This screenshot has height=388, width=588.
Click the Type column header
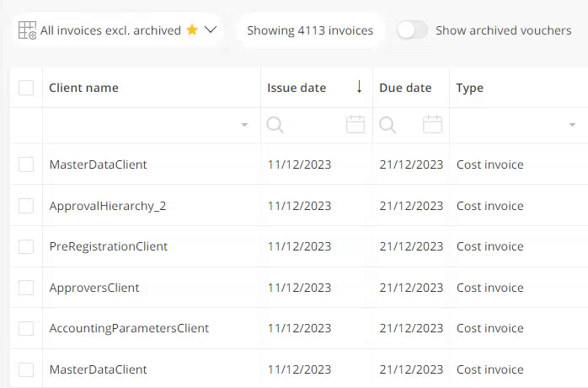pos(469,88)
